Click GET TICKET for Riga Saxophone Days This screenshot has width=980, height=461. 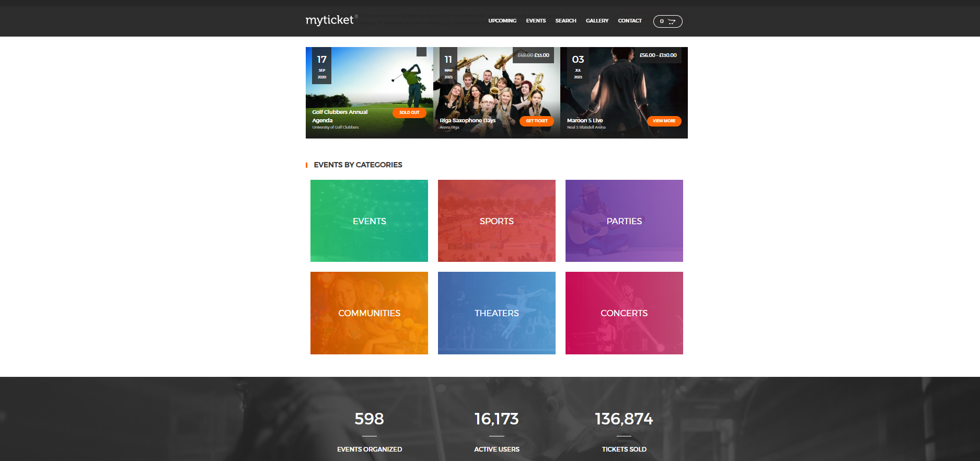coord(537,121)
